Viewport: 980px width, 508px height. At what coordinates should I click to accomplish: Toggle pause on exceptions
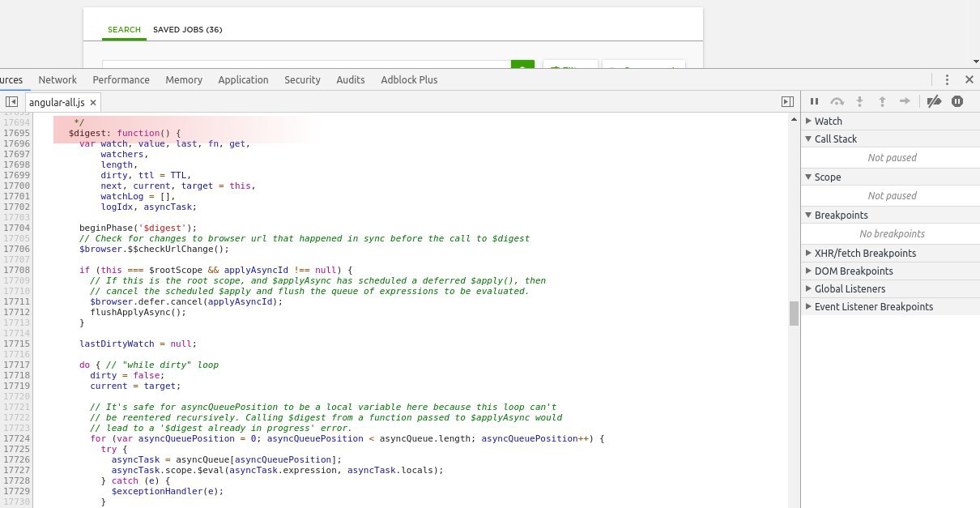957,101
